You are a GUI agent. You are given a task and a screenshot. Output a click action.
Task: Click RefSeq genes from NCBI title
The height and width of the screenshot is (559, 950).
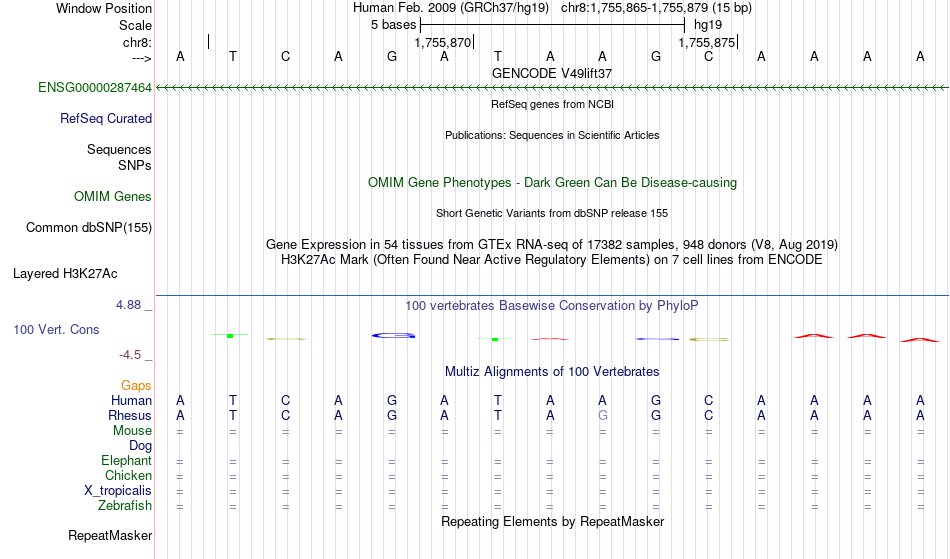[x=552, y=104]
